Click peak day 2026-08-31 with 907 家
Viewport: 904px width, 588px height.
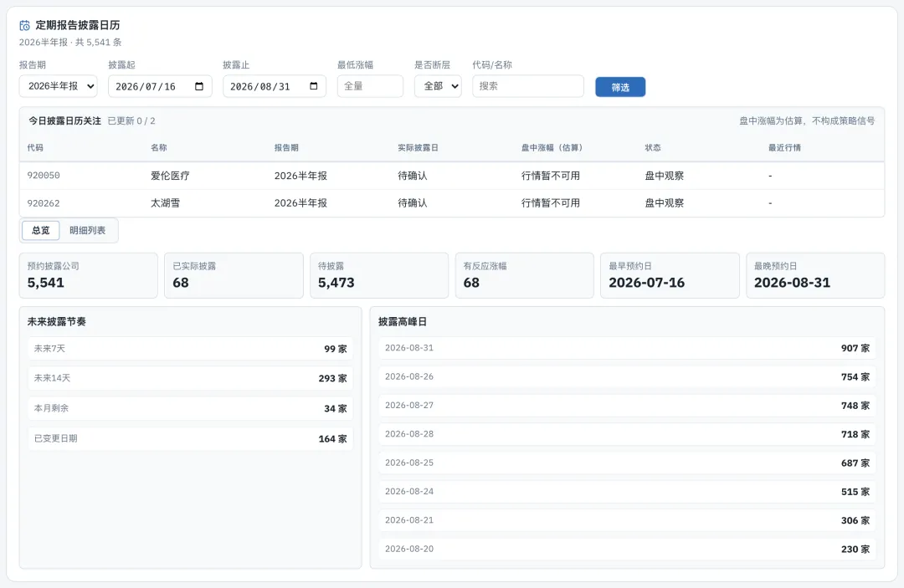tap(627, 348)
